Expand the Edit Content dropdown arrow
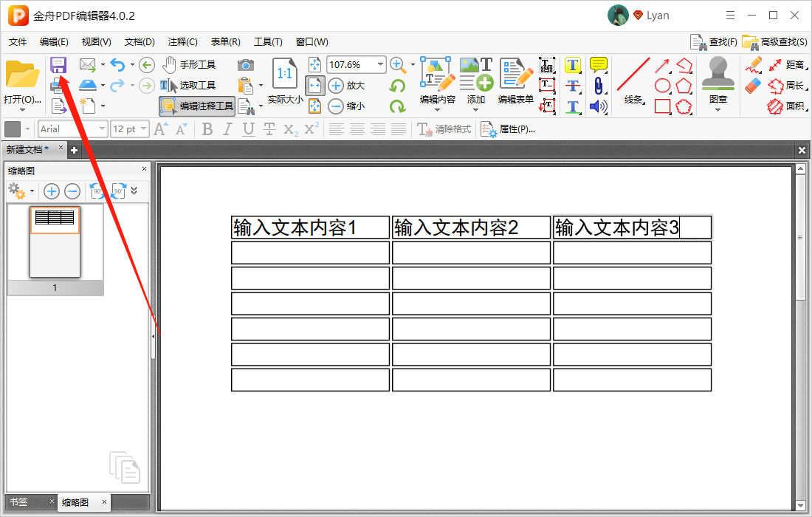This screenshot has width=812, height=517. click(438, 109)
